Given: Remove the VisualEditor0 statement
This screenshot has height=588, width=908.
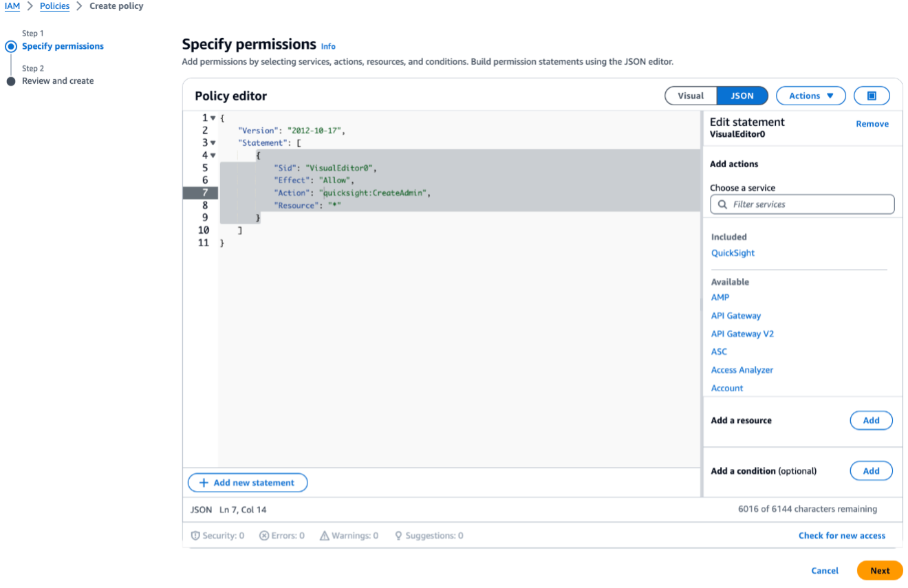Looking at the screenshot, I should point(872,124).
